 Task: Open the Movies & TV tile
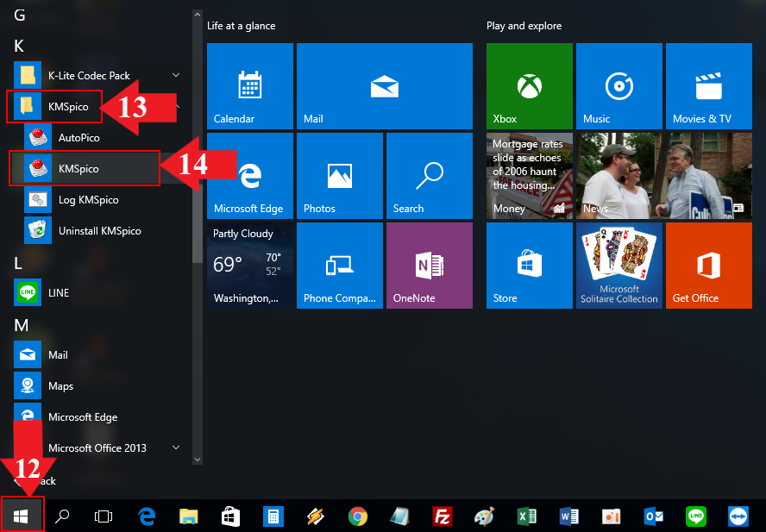pyautogui.click(x=709, y=86)
